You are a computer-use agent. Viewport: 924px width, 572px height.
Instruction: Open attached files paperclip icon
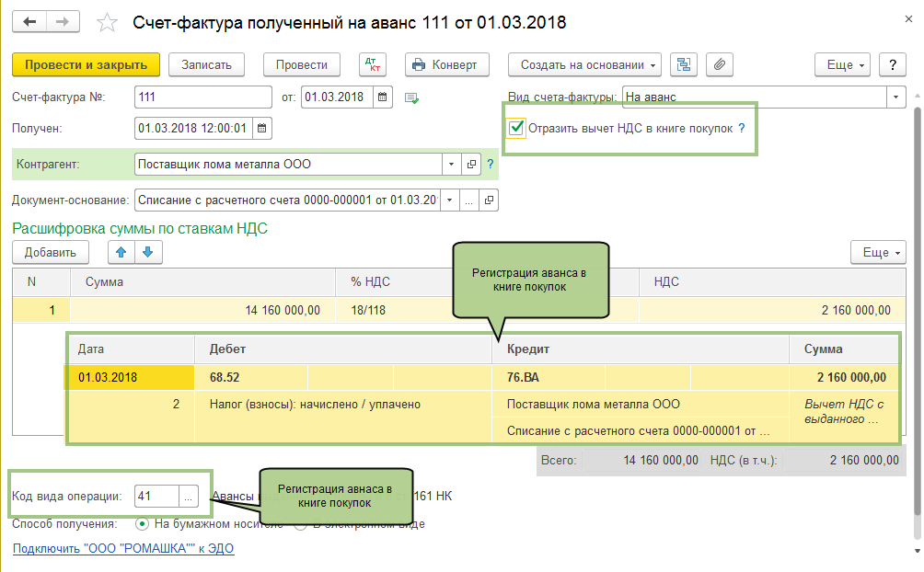(x=720, y=64)
